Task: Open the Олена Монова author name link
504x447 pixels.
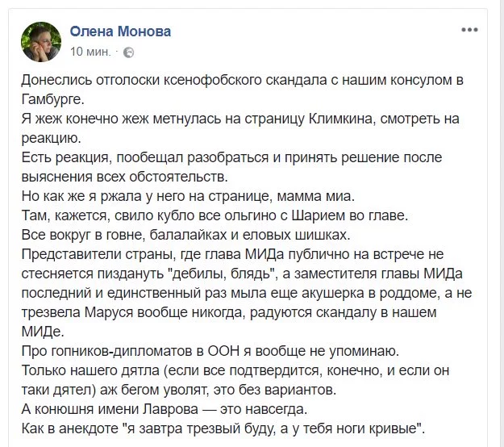Action: 120,31
